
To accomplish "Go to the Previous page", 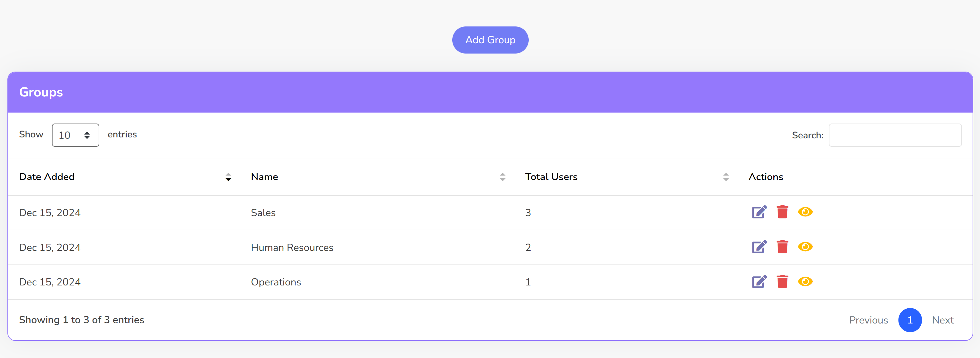I will [x=868, y=320].
